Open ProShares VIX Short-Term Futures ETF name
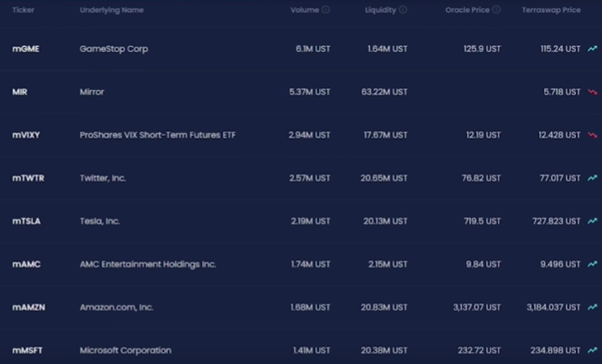Image resolution: width=602 pixels, height=364 pixels. tap(158, 135)
